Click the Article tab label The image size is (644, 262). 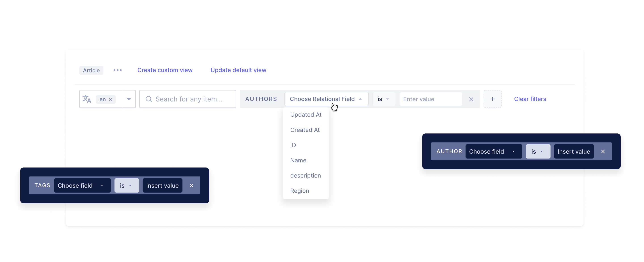91,70
